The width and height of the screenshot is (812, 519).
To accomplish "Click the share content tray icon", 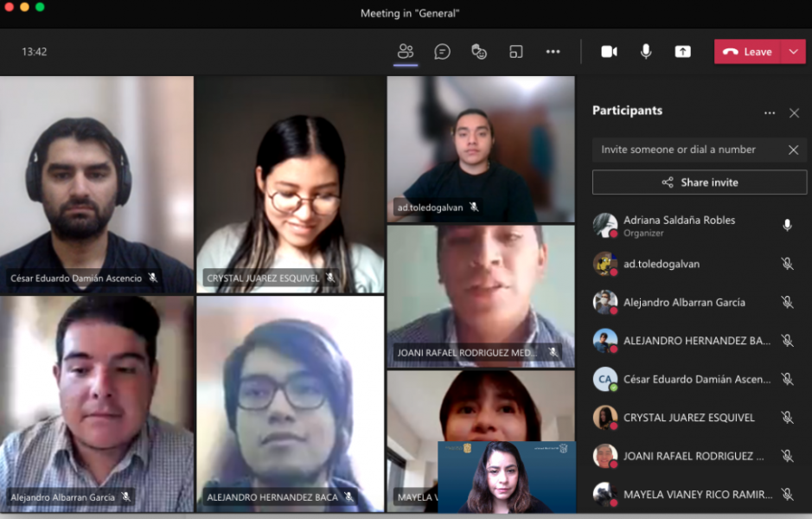I will (x=683, y=51).
